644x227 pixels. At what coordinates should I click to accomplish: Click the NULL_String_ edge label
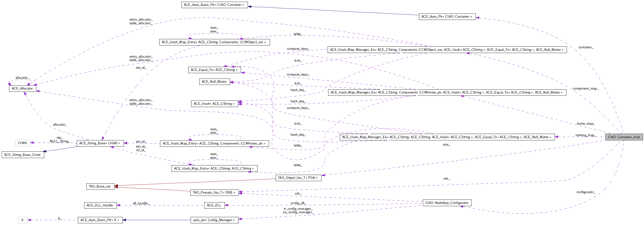(60, 141)
